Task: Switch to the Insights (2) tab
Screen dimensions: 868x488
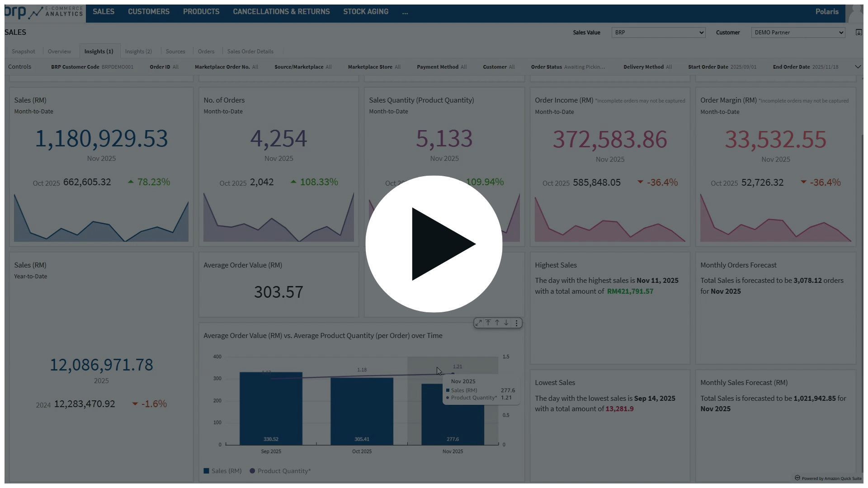Action: click(x=138, y=52)
